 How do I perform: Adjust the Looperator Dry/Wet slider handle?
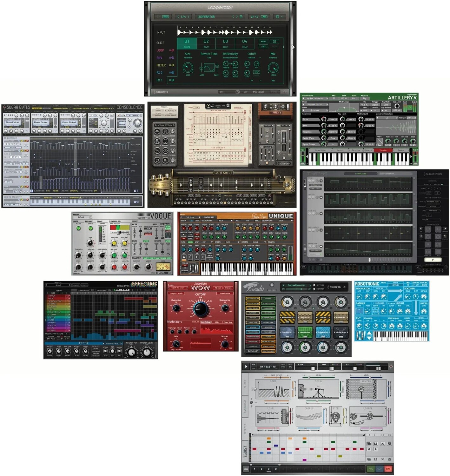point(237,92)
